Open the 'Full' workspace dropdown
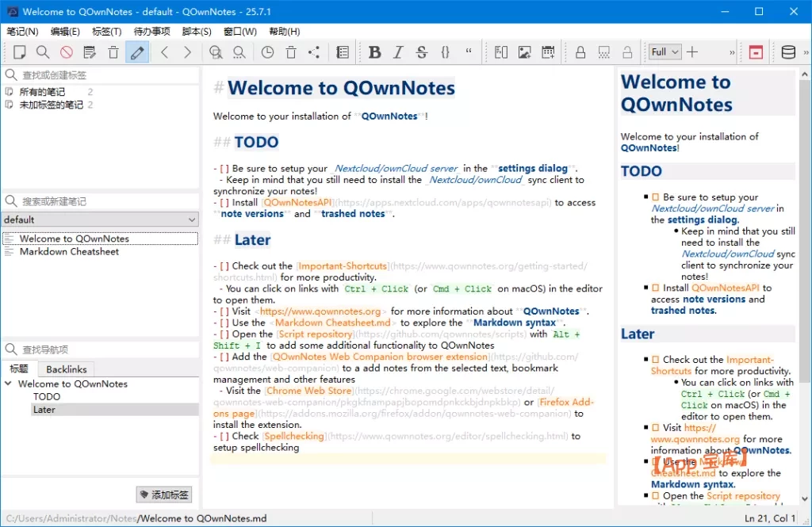Screen dimensions: 812x527 (665, 52)
